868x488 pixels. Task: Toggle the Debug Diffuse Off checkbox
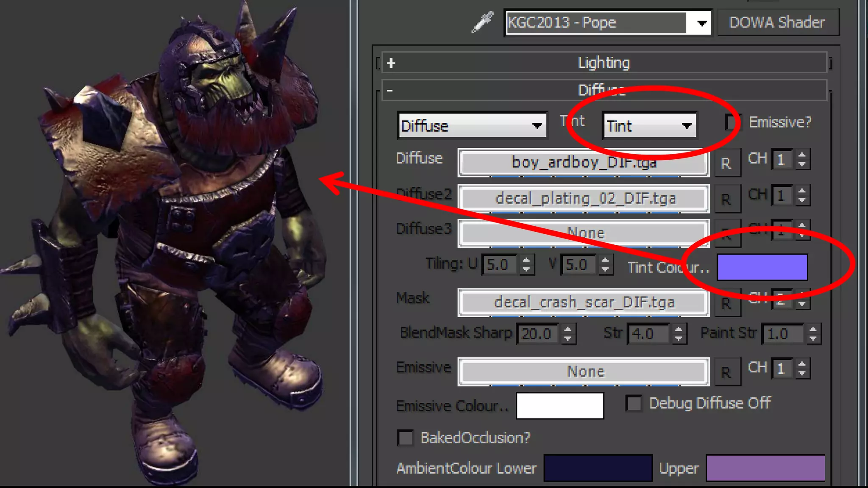634,403
